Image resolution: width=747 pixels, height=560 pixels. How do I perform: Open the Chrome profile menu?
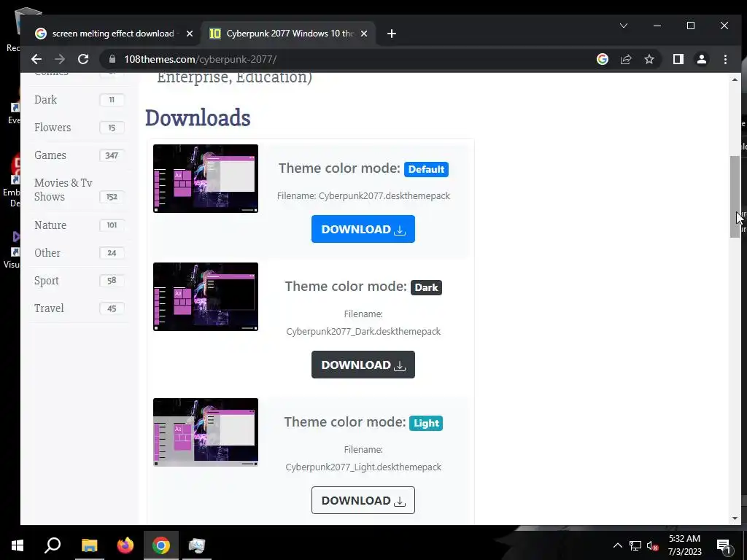point(701,59)
